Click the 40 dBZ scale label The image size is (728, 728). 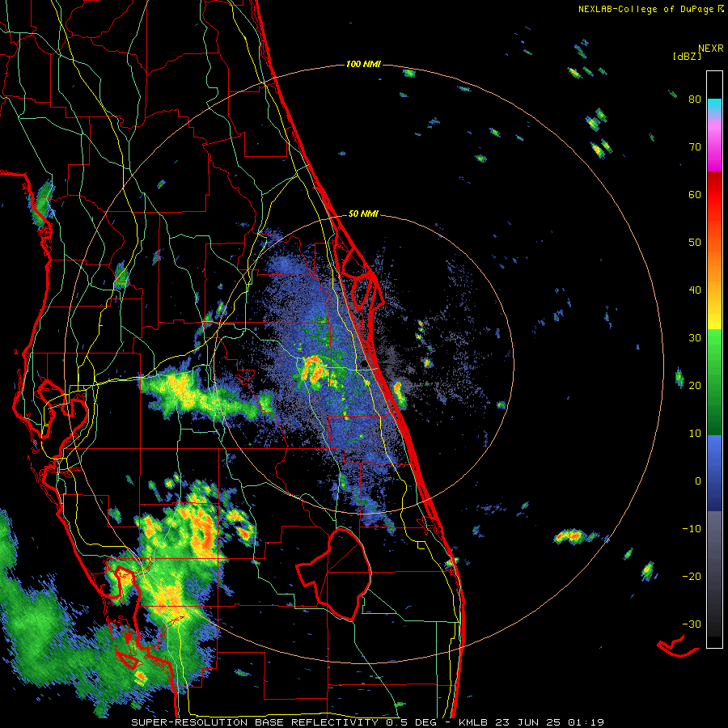[x=695, y=290]
